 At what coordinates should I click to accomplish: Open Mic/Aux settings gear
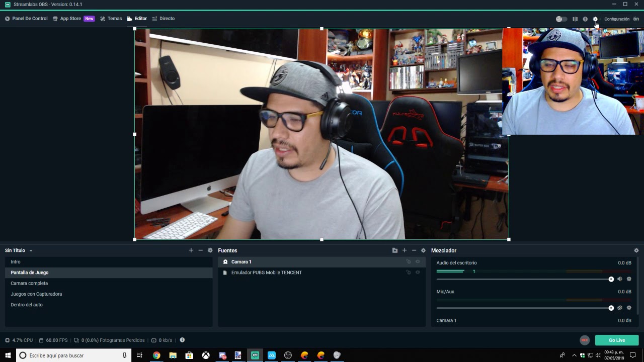coord(629,308)
